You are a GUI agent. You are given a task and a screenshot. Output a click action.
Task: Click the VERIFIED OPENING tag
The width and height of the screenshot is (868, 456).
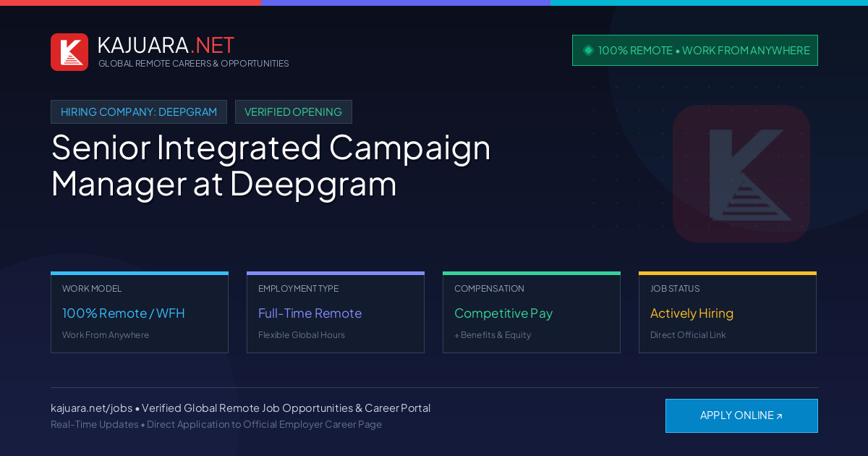tap(294, 112)
